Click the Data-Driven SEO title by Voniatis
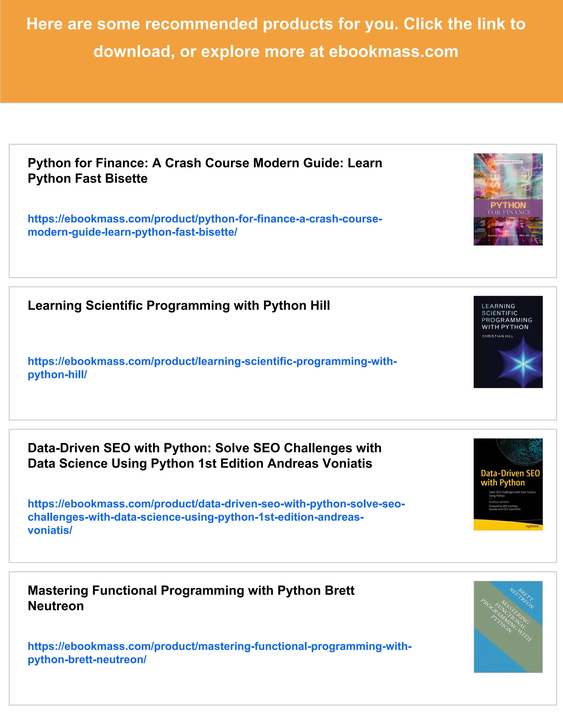The image size is (563, 728). 204,448
